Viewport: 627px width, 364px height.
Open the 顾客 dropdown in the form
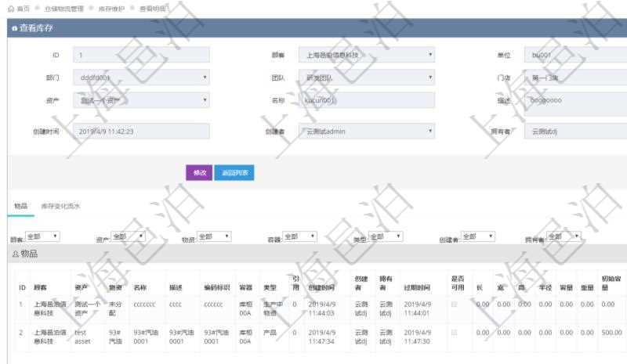coord(366,56)
